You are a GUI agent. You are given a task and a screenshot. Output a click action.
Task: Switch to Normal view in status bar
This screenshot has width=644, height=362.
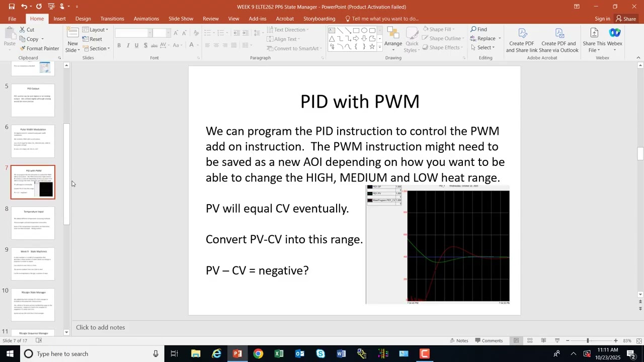516,341
